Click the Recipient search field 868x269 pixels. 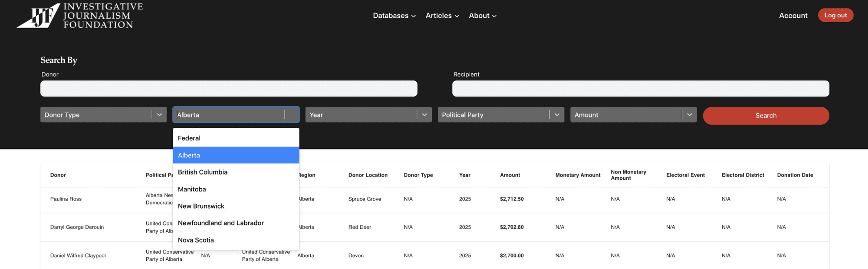click(641, 89)
